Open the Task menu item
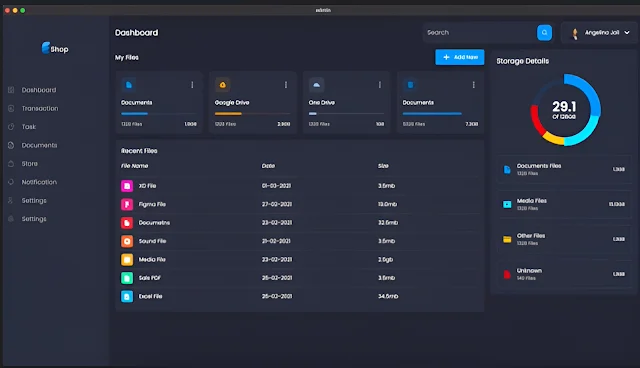This screenshot has height=368, width=640. point(29,127)
